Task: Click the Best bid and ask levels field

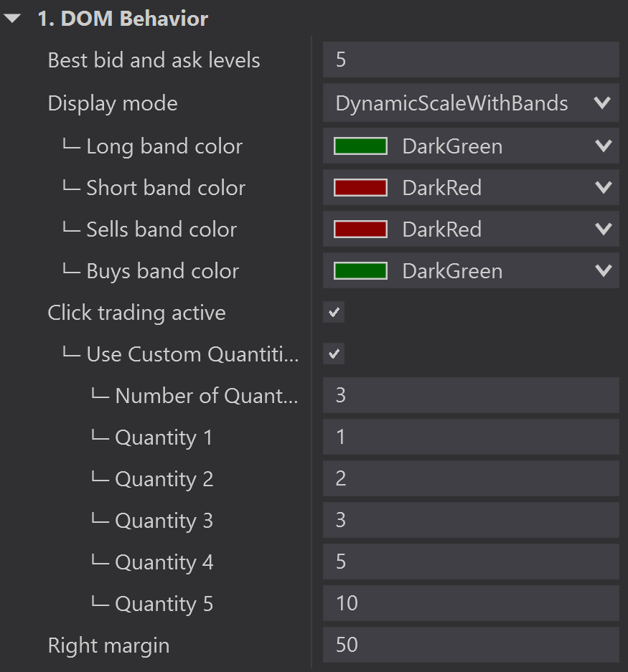Action: [470, 60]
